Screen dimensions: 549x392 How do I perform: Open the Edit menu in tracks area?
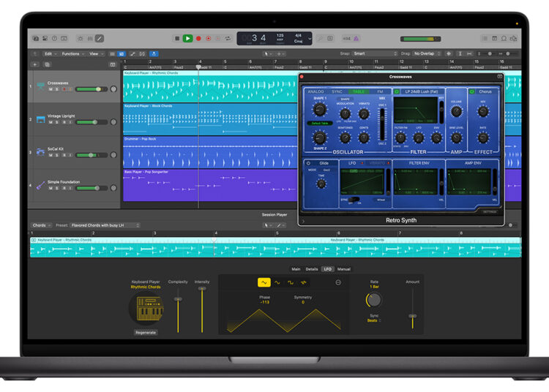[51, 54]
